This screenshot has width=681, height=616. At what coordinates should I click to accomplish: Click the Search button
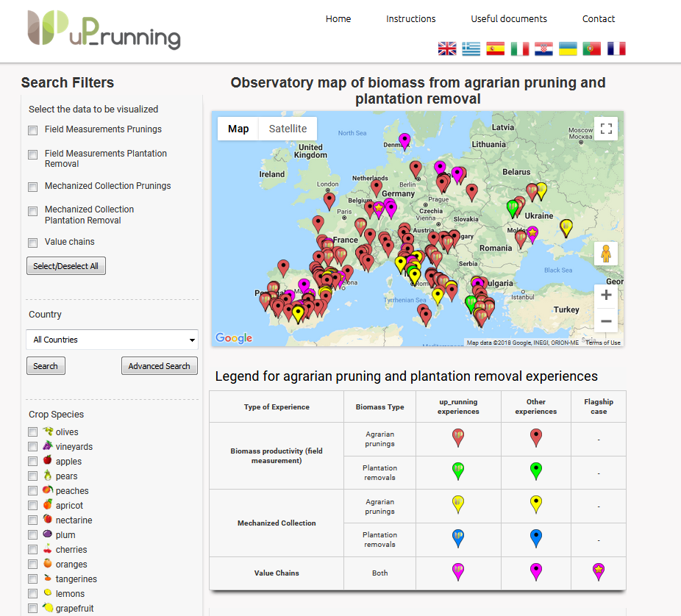[x=46, y=366]
